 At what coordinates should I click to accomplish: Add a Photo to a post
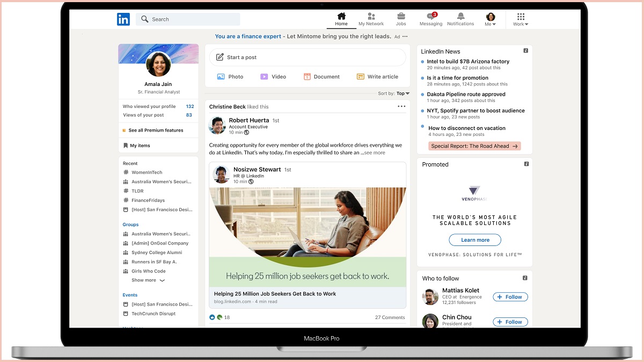[x=230, y=77]
